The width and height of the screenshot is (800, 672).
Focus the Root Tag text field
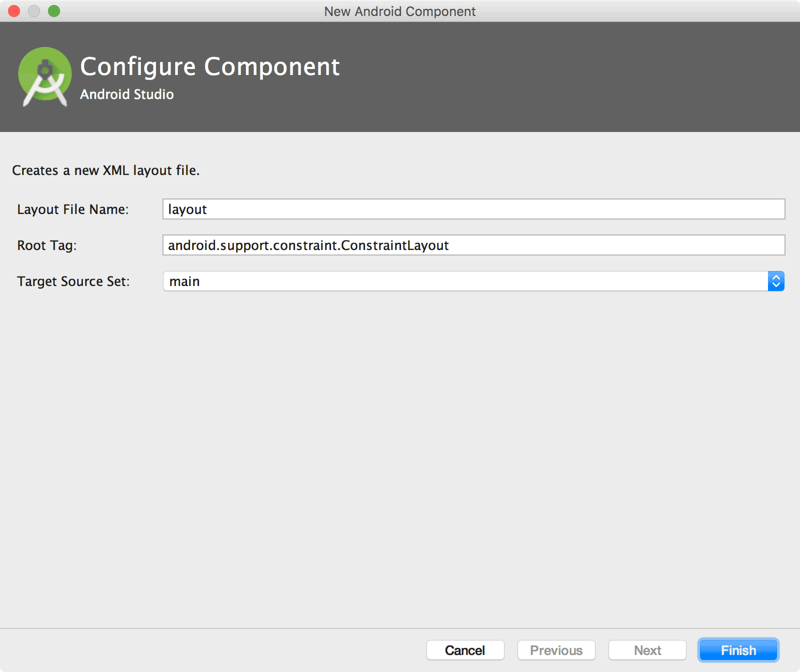(473, 245)
